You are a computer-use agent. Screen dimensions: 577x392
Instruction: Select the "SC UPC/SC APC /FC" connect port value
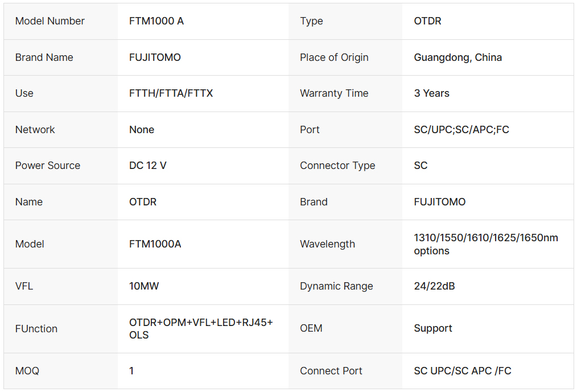click(463, 371)
